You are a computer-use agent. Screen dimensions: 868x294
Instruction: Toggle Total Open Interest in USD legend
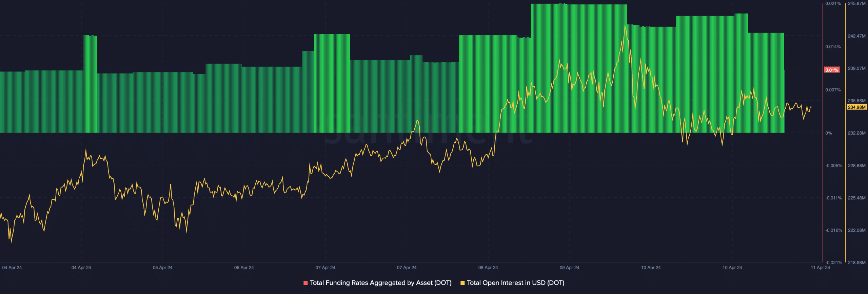512,283
